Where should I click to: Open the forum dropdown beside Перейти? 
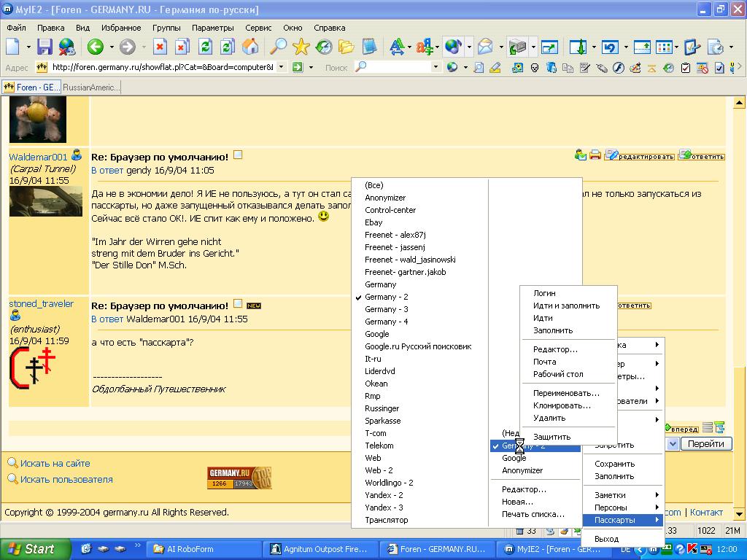point(673,444)
